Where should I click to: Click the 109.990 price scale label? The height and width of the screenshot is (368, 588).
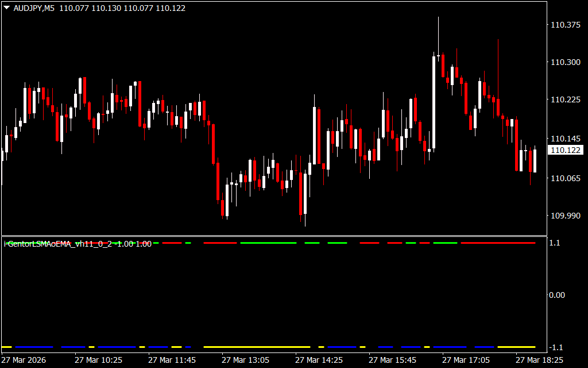click(x=564, y=216)
